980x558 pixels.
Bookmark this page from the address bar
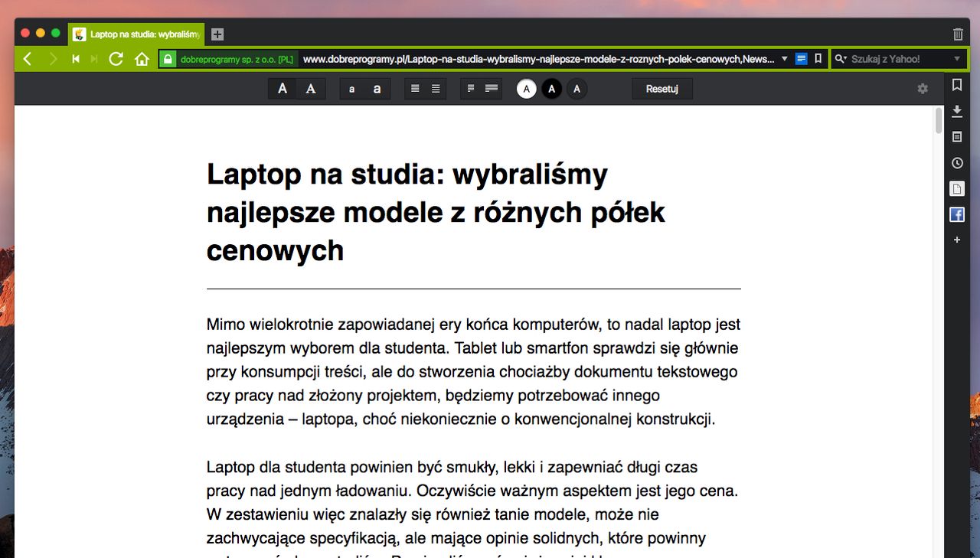(x=818, y=59)
